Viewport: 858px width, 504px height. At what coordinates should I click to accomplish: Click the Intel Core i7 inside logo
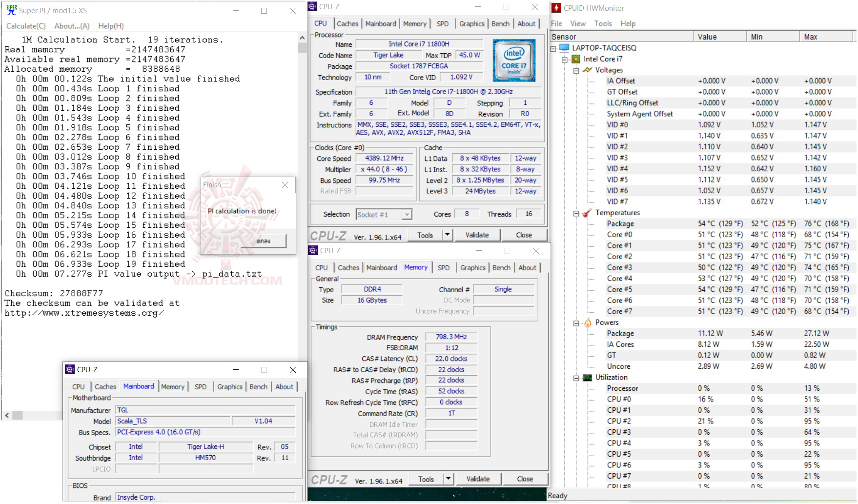(514, 60)
